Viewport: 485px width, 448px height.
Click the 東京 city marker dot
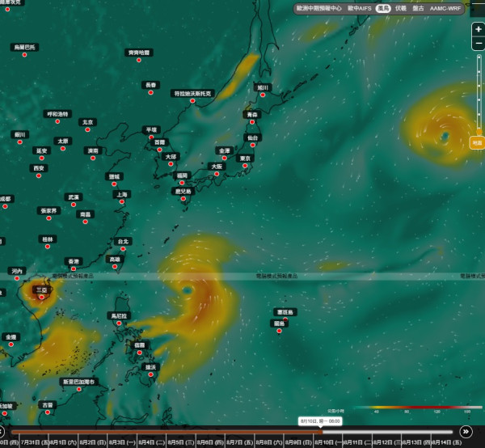245,166
